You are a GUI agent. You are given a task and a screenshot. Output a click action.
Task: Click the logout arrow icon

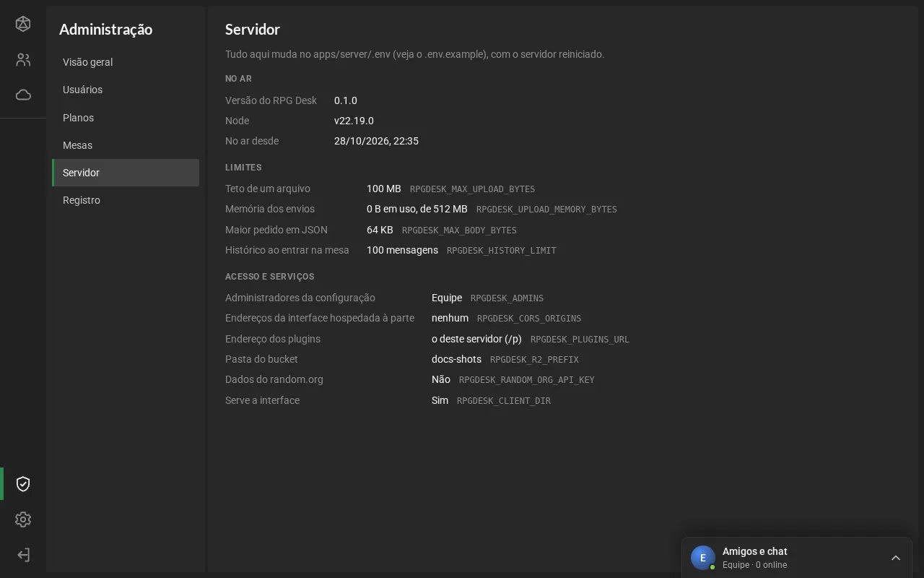tap(23, 555)
